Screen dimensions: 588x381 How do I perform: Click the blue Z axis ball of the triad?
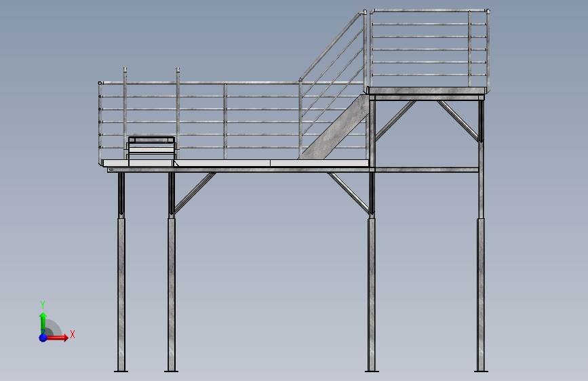43,338
